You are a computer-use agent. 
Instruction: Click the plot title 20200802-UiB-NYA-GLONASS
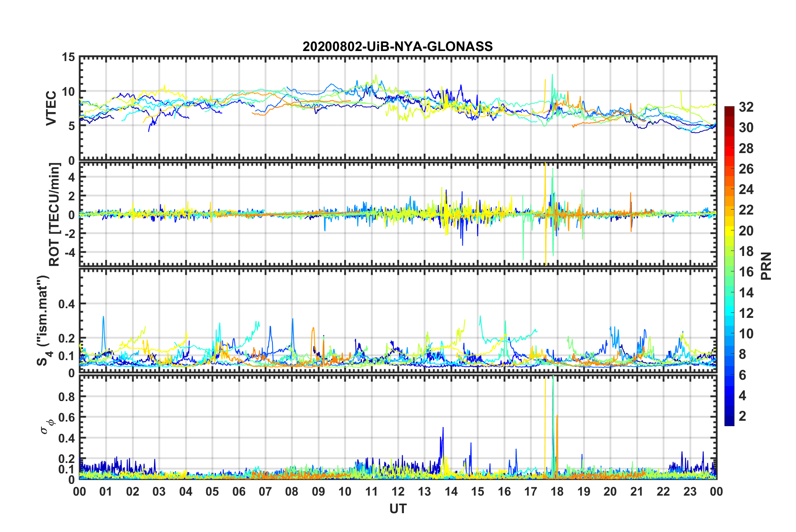(398, 46)
